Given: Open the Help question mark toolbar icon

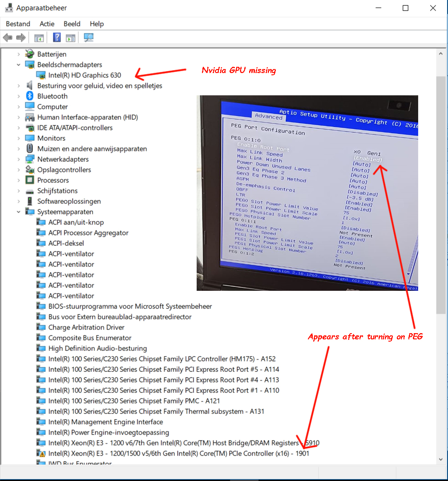Looking at the screenshot, I should [x=57, y=37].
